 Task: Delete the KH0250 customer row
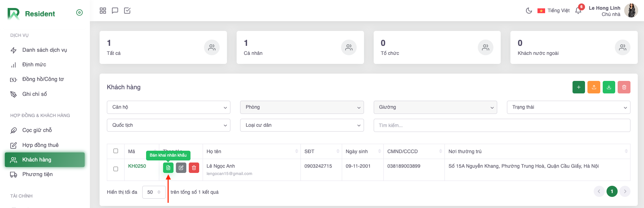[194, 168]
